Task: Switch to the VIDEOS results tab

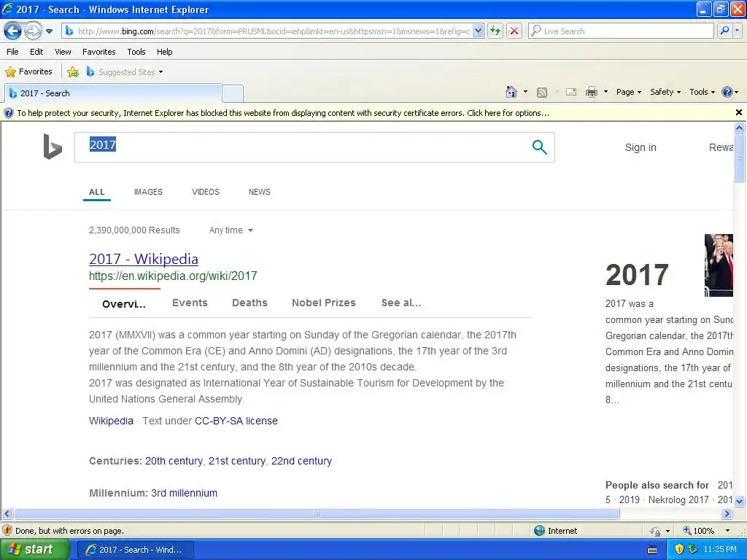Action: tap(205, 192)
